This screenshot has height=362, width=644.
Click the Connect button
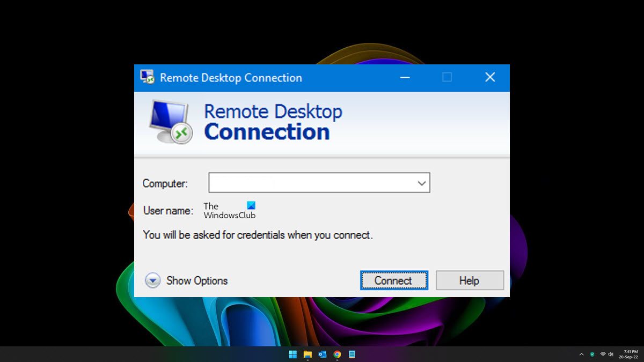click(x=394, y=280)
